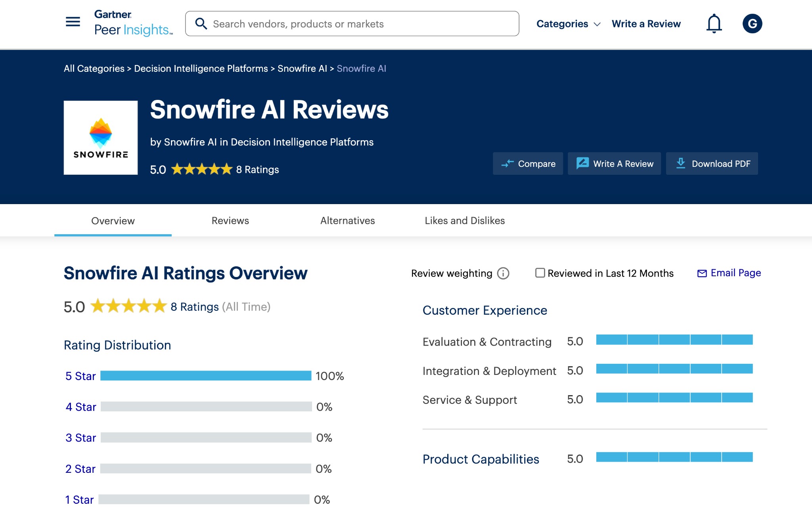Click the 5 Star distribution bar
812x516 pixels.
coord(206,376)
